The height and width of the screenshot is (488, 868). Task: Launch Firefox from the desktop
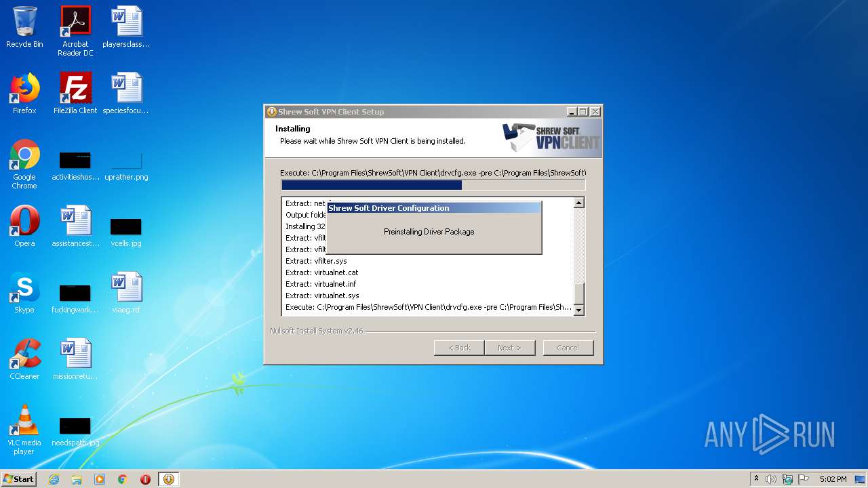click(24, 94)
